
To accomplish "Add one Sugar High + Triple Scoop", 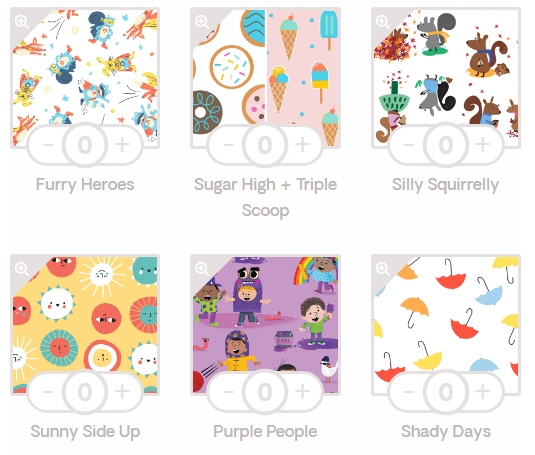I will pyautogui.click(x=302, y=145).
